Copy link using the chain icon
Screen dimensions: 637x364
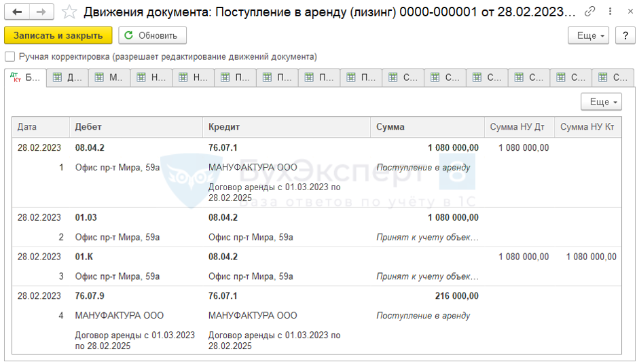tap(589, 12)
